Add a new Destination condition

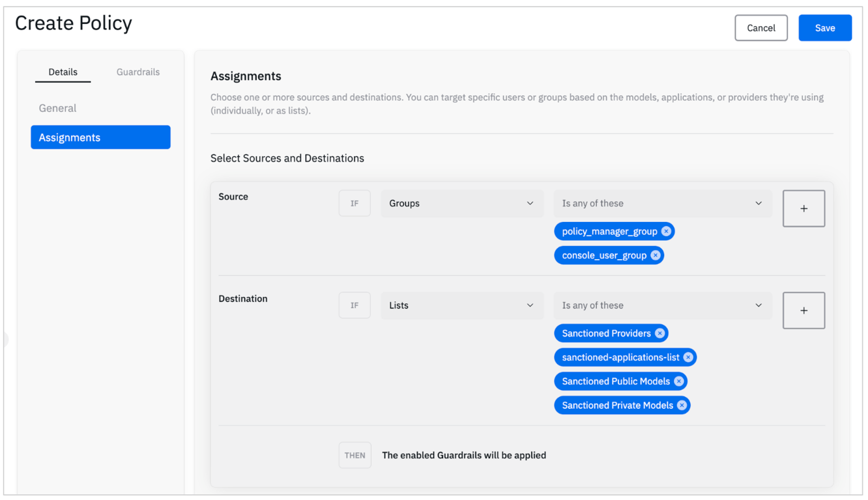[x=803, y=311]
